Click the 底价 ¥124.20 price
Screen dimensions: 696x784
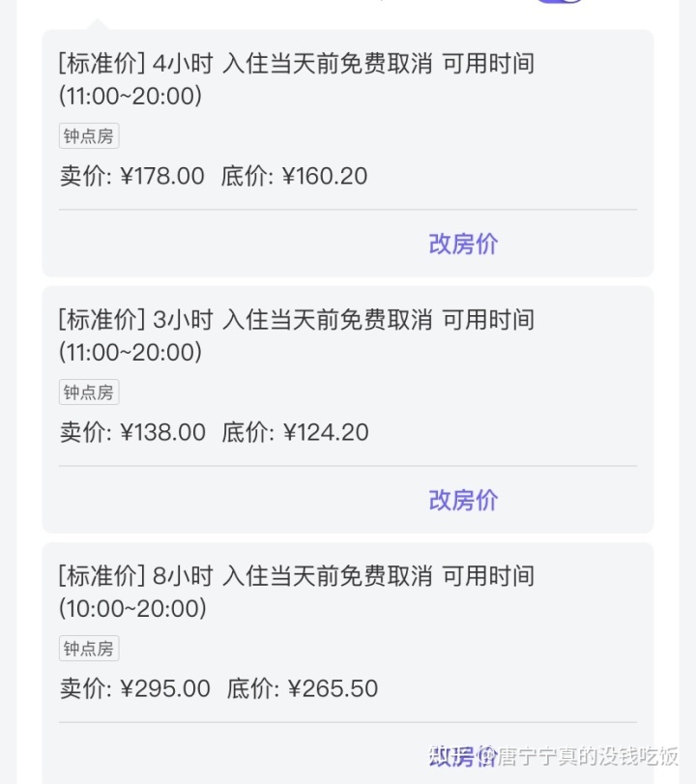pos(295,432)
